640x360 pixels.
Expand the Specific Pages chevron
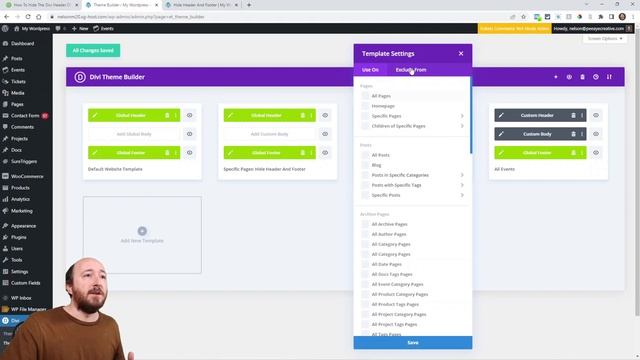[x=462, y=116]
